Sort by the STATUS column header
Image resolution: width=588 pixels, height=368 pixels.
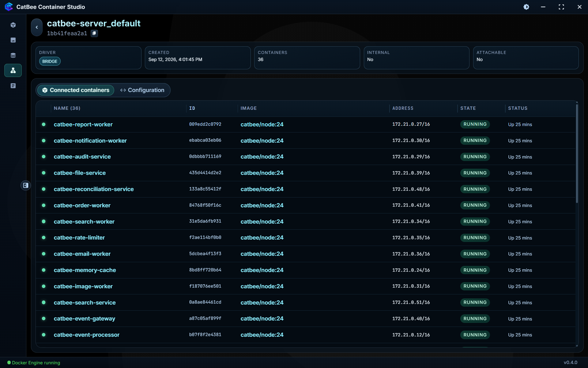pyautogui.click(x=518, y=108)
